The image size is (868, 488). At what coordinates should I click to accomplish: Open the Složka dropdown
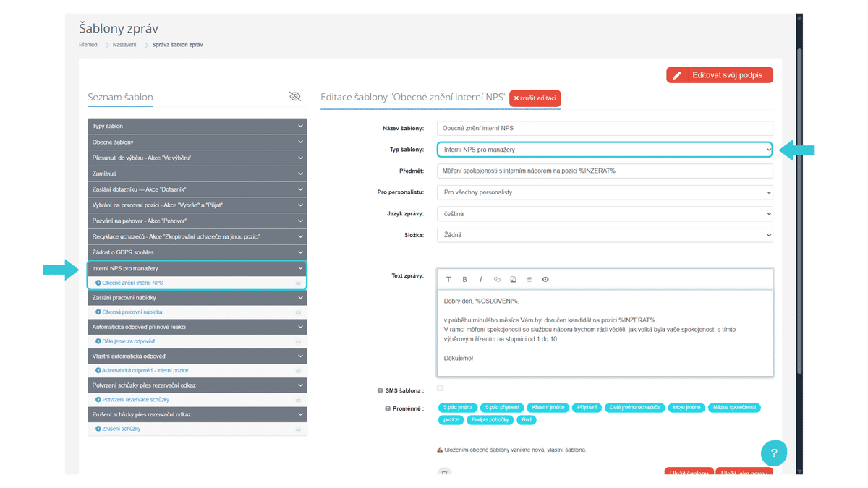(605, 235)
